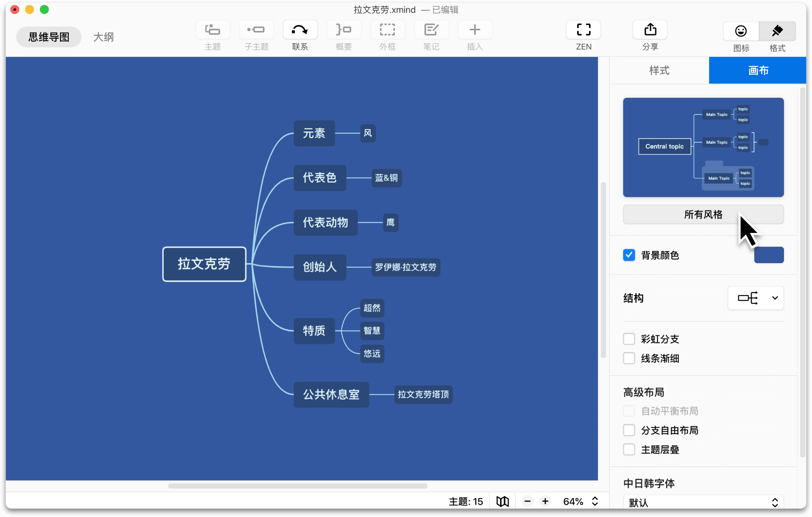Enable 线条渐细 tapered lines

pos(629,358)
